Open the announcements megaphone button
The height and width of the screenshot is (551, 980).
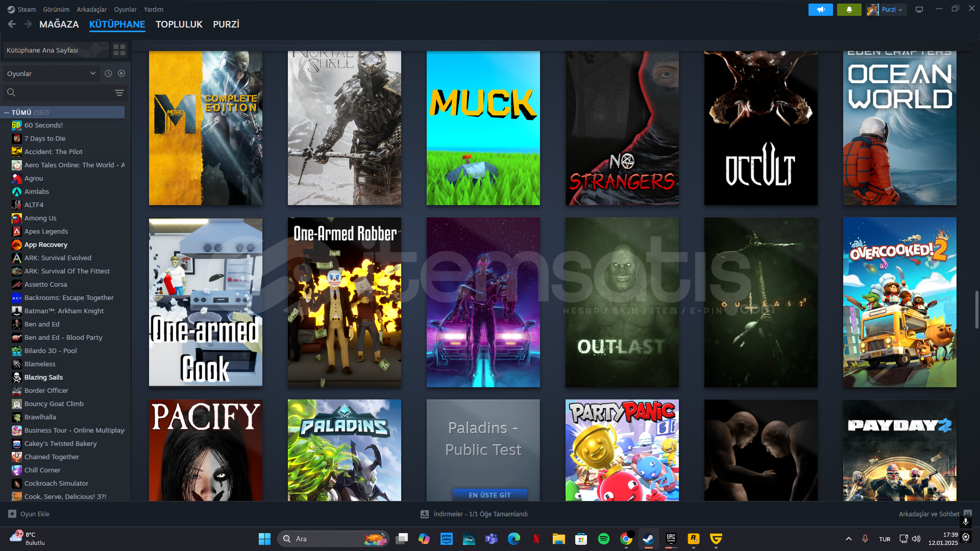pyautogui.click(x=821, y=9)
